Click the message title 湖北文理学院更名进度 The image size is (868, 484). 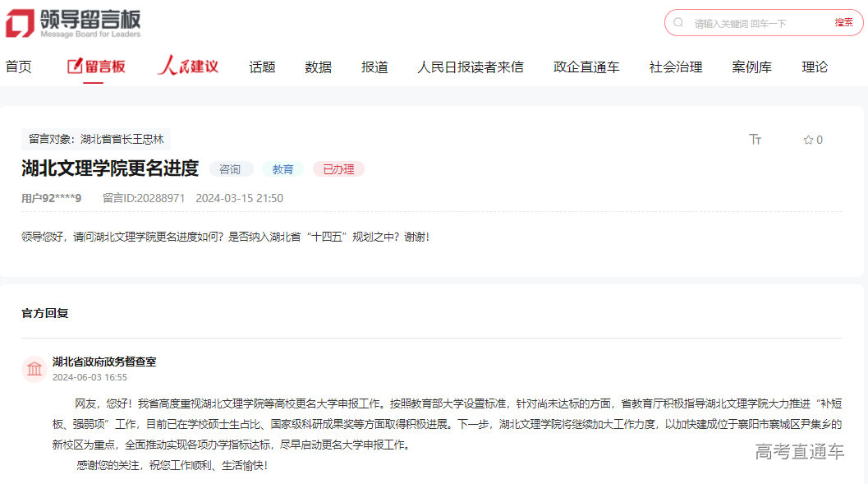(x=110, y=168)
